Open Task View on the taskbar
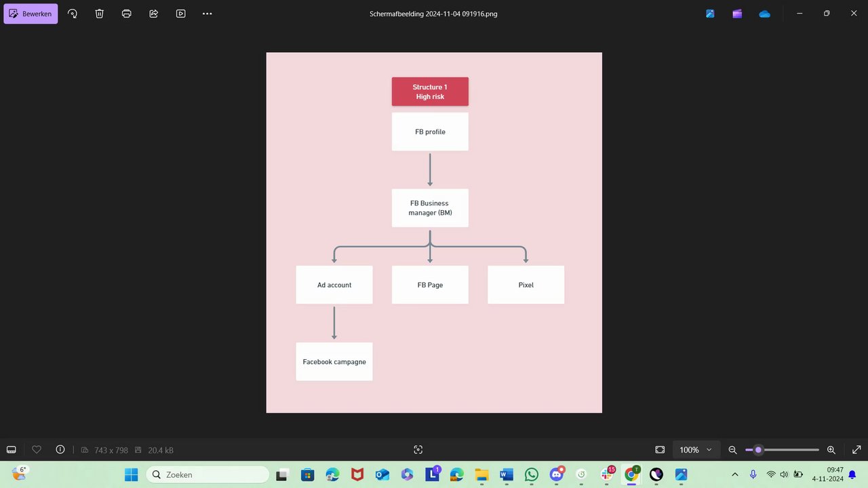The height and width of the screenshot is (488, 868). click(x=281, y=474)
